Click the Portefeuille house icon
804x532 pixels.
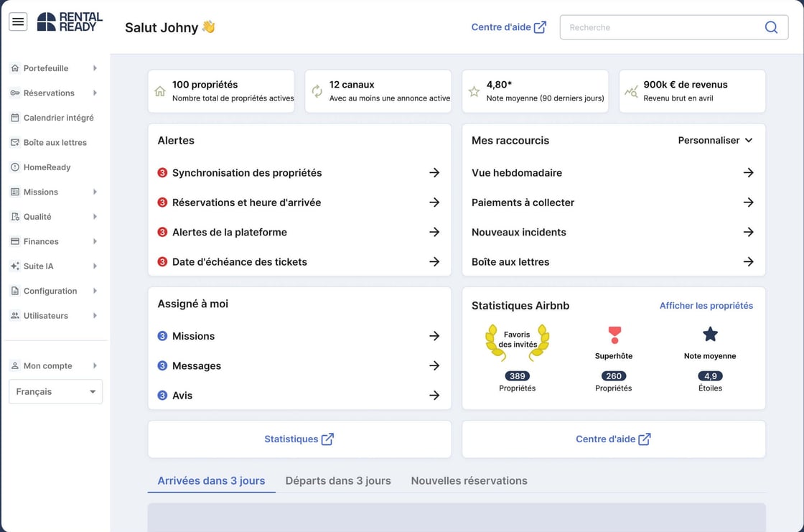coord(15,68)
